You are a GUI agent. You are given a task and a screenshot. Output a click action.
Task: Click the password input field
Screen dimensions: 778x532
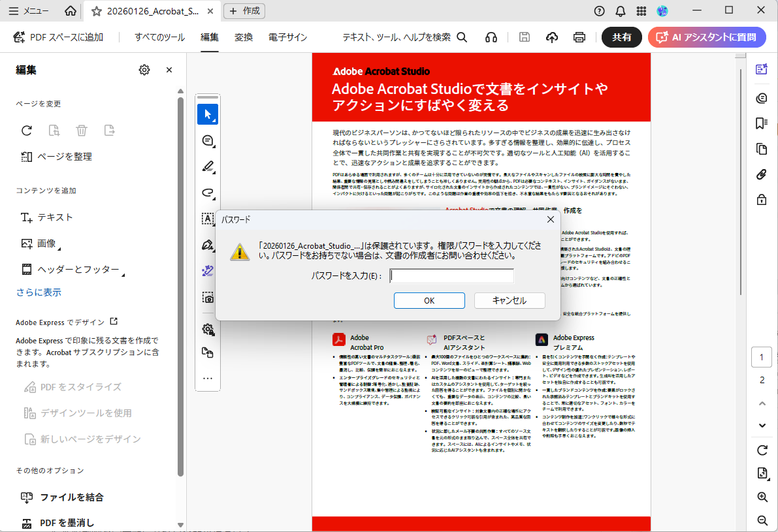pyautogui.click(x=451, y=276)
